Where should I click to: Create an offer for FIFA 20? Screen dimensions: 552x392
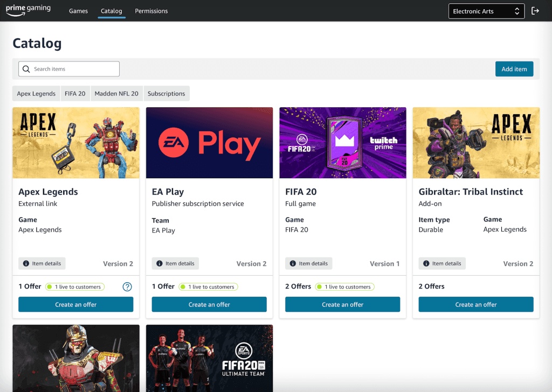point(342,304)
